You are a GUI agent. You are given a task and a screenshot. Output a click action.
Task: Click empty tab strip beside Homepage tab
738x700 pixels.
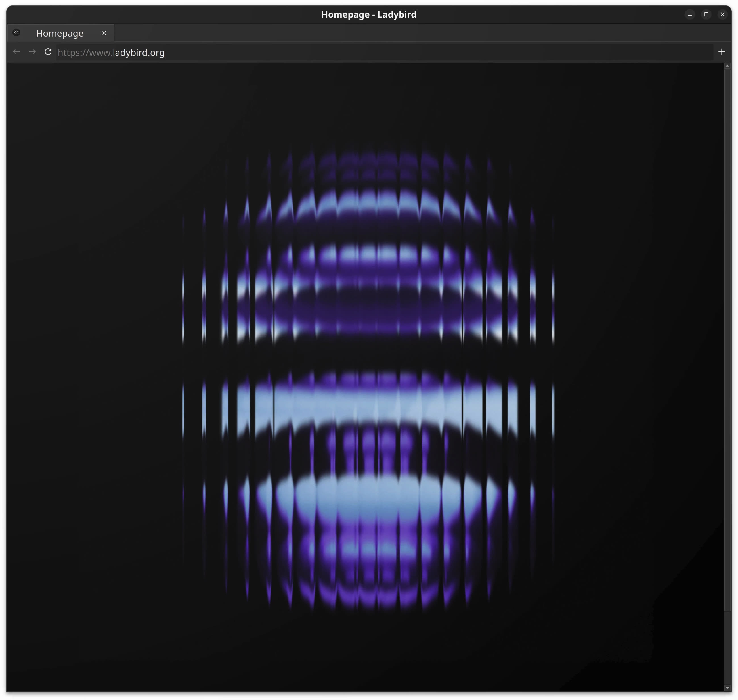coord(373,33)
